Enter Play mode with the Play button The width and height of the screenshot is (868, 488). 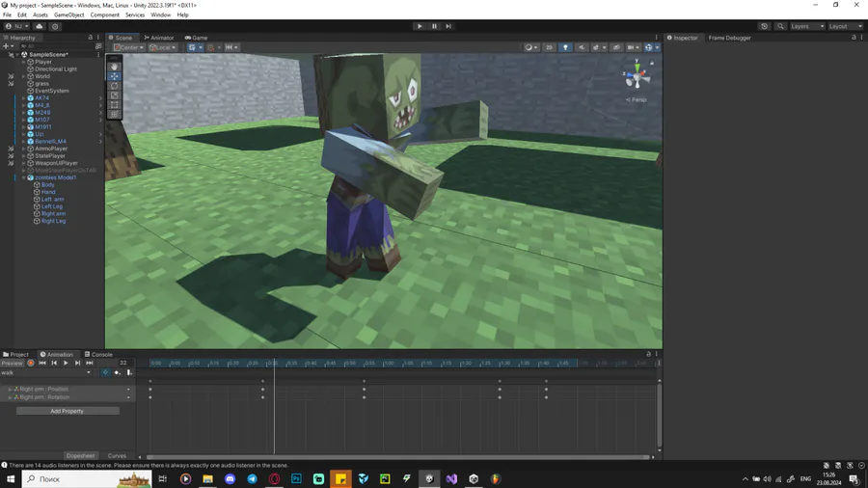coord(420,26)
